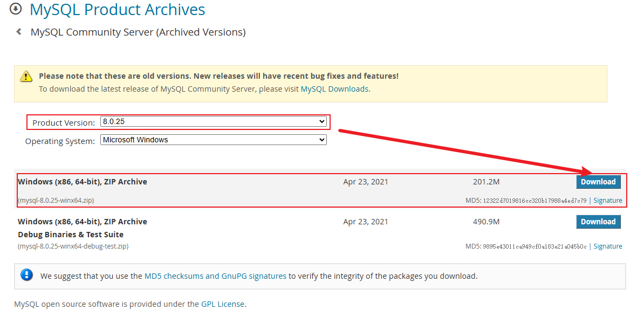Click the file name (mysql-8.0.25-winx64.zip)
644x323 pixels.
click(56, 201)
